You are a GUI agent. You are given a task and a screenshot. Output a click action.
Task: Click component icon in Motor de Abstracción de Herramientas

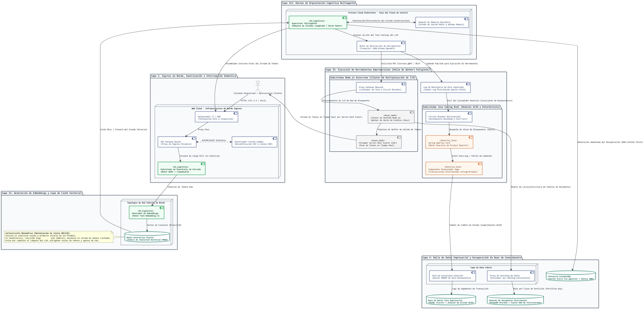403,43
